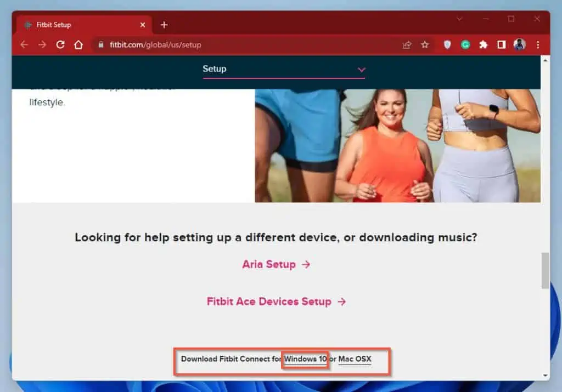Click the page scrollbar thumb
The height and width of the screenshot is (392, 562).
click(545, 270)
